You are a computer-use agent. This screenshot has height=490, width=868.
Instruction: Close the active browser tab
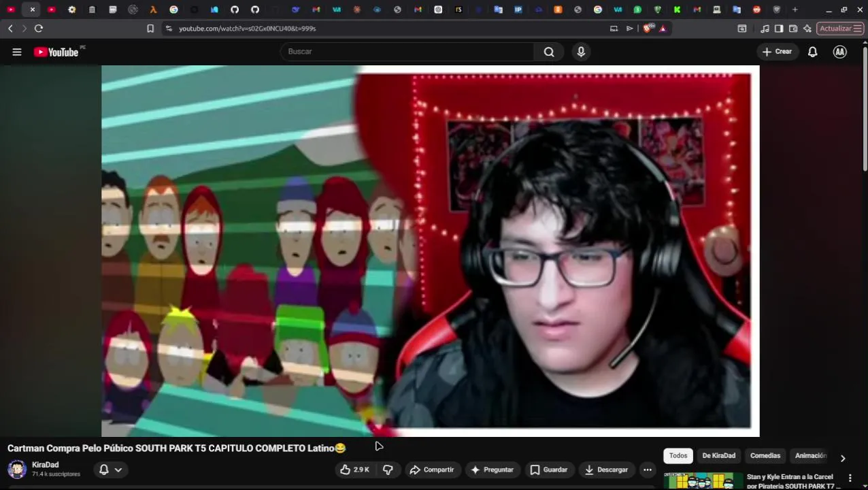(x=32, y=10)
